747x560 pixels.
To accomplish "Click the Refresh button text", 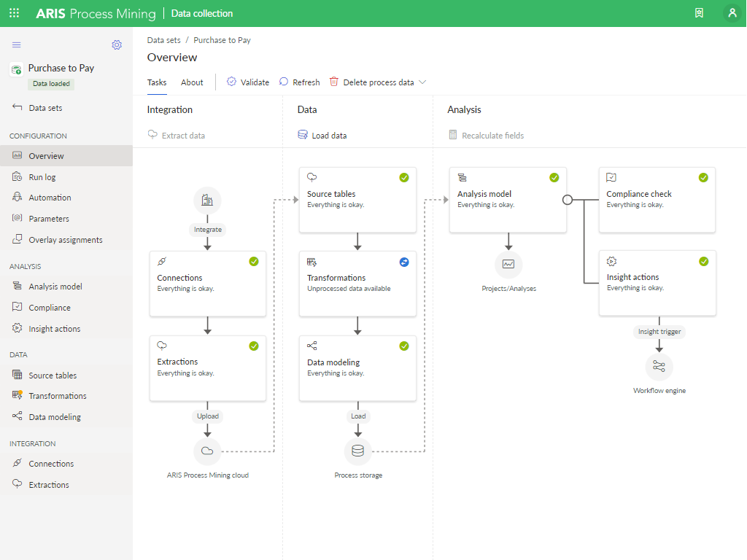I will [x=306, y=82].
